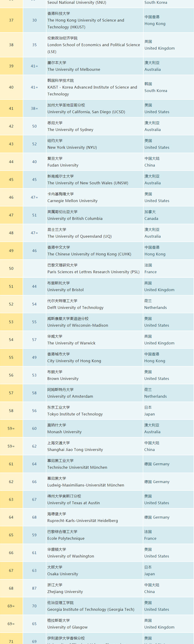This screenshot has height=644, width=194.
Task: Click 'The University of Melbourne' entry
Action: coord(74,69)
